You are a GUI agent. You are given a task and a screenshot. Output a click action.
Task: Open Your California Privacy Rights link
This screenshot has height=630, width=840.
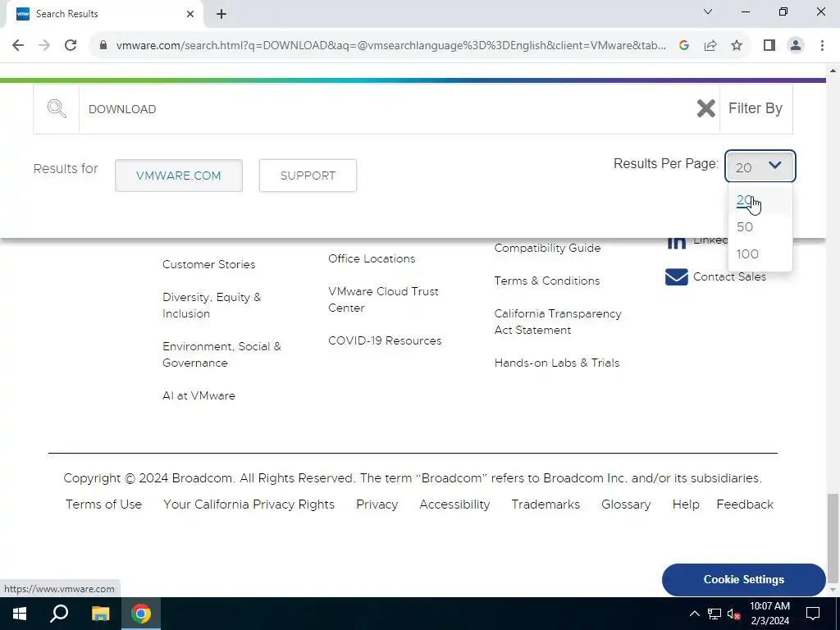click(x=249, y=504)
